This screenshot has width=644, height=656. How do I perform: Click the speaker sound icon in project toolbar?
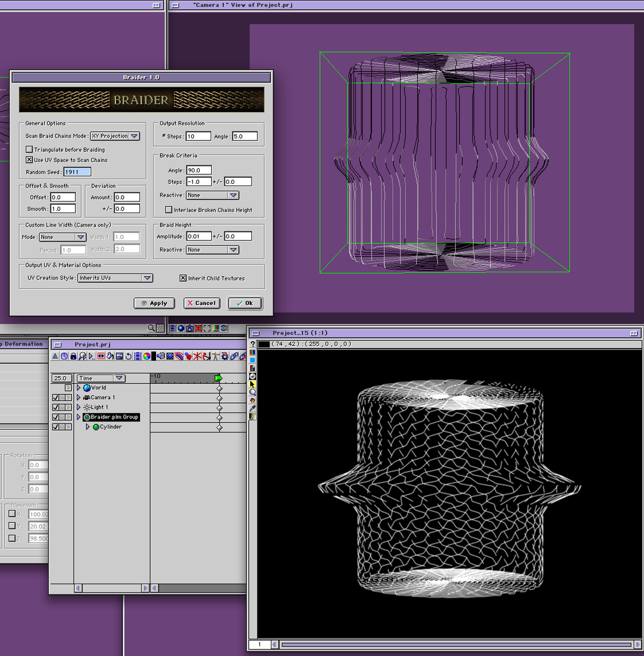(x=161, y=356)
